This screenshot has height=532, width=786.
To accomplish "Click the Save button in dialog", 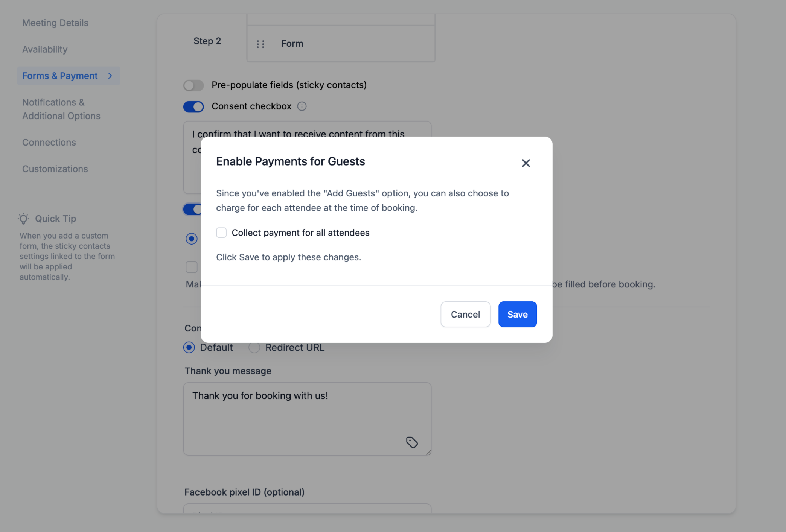I will coord(517,314).
